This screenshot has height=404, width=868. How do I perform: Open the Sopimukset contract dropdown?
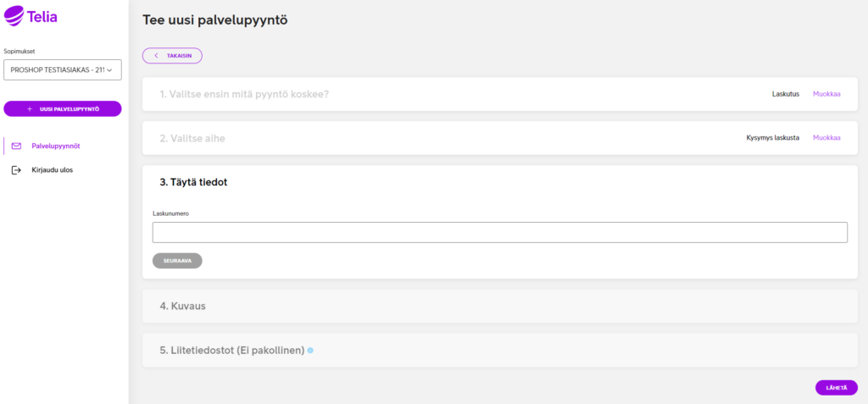[63, 69]
